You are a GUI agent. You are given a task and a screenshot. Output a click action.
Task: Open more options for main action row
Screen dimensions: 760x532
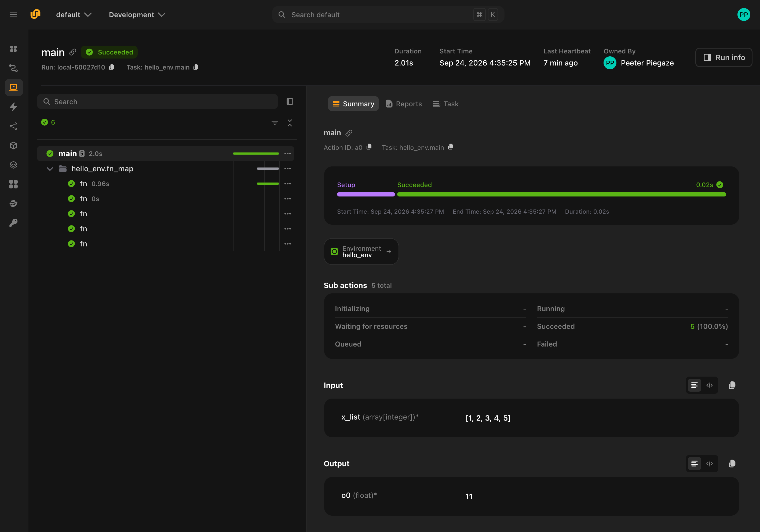(288, 154)
